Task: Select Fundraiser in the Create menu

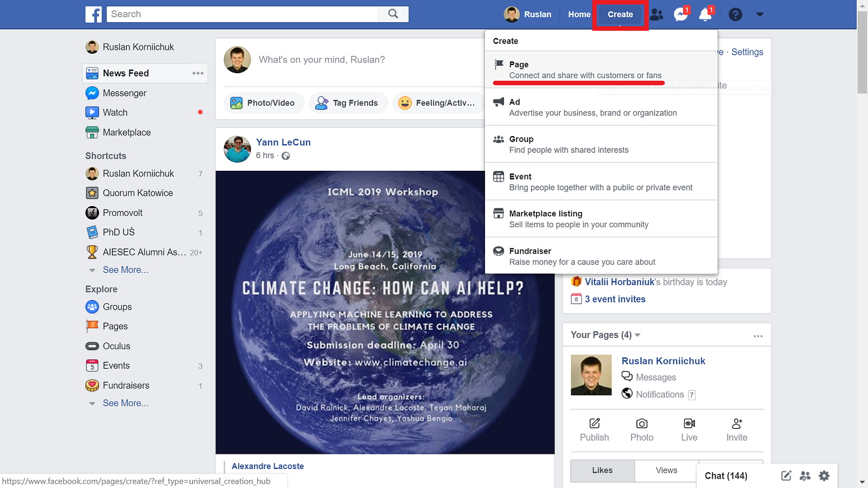Action: point(601,256)
